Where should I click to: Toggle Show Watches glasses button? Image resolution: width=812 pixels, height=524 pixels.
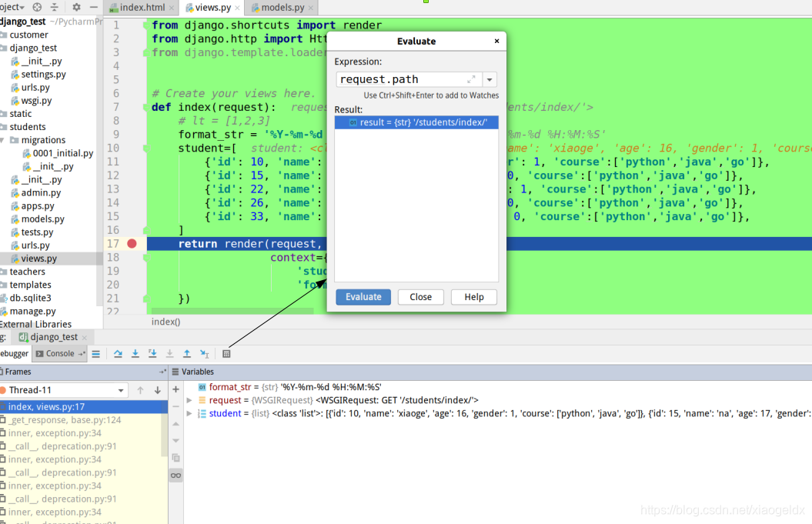176,476
